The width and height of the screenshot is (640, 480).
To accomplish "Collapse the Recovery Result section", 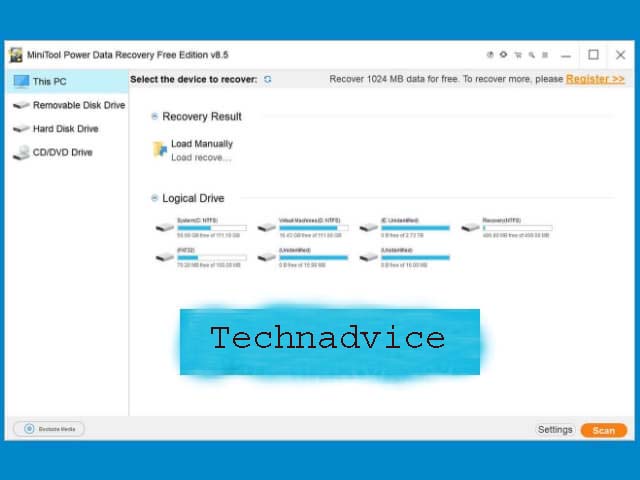I will tap(154, 116).
